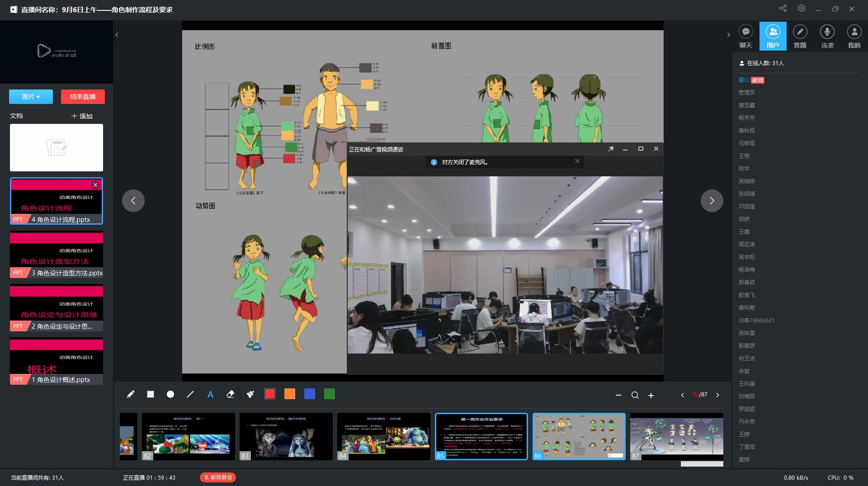Image resolution: width=868 pixels, height=486 pixels.
Task: Select the circle shape tool
Action: tap(170, 394)
